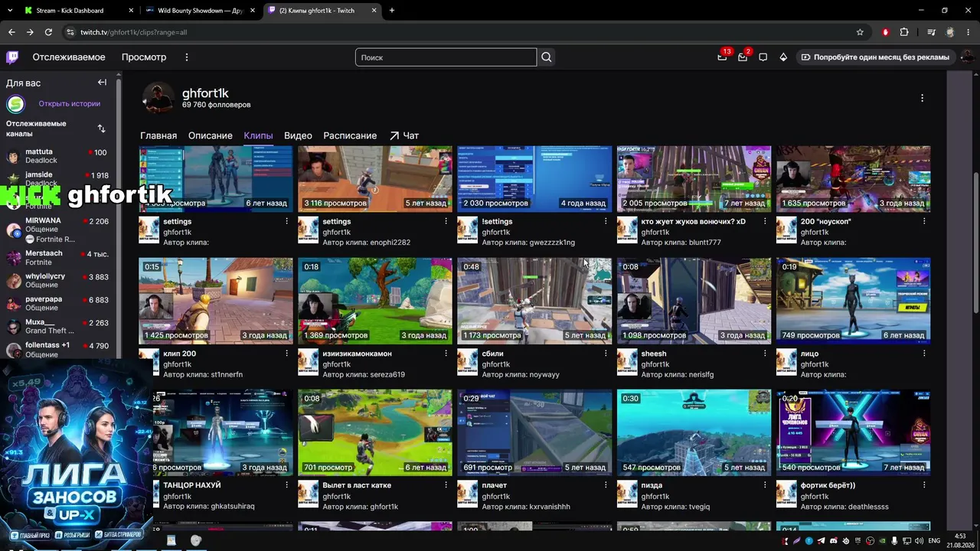Click the browser address bar URL

[134, 32]
